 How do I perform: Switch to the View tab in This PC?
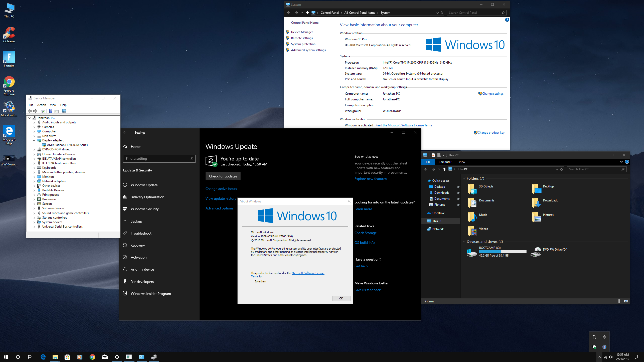[x=462, y=162]
